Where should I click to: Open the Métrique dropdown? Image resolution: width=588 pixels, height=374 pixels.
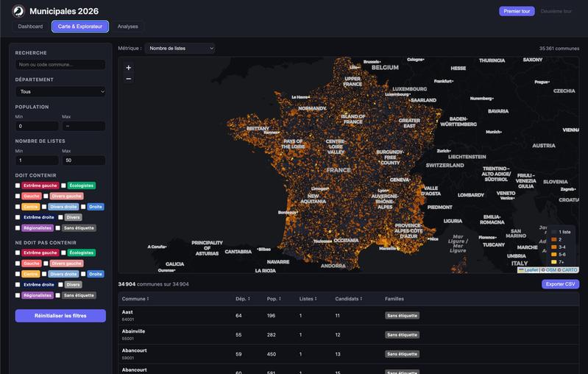(x=180, y=49)
